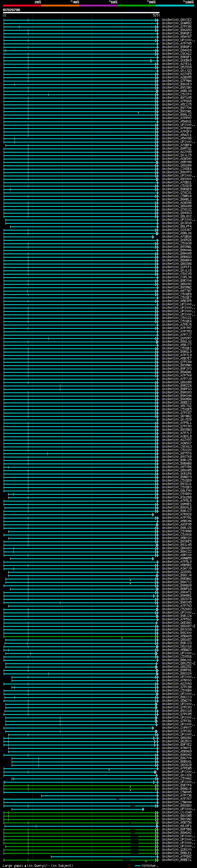
Task: Click hit label UniRef100_A2ZXE5
Action: point(177,74)
